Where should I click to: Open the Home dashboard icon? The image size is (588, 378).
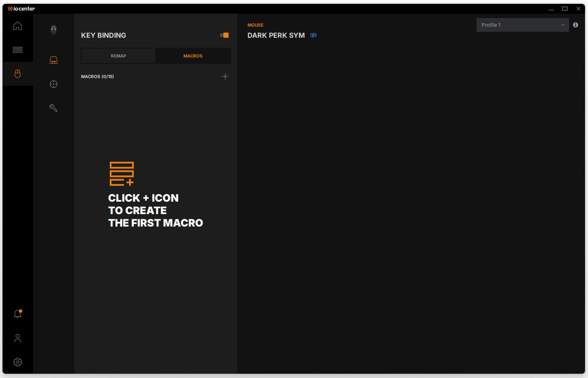(18, 26)
